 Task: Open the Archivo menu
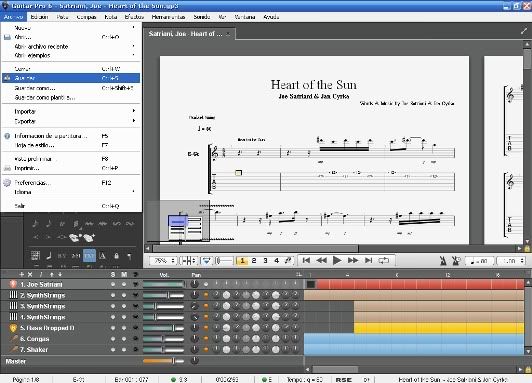pyautogui.click(x=13, y=17)
